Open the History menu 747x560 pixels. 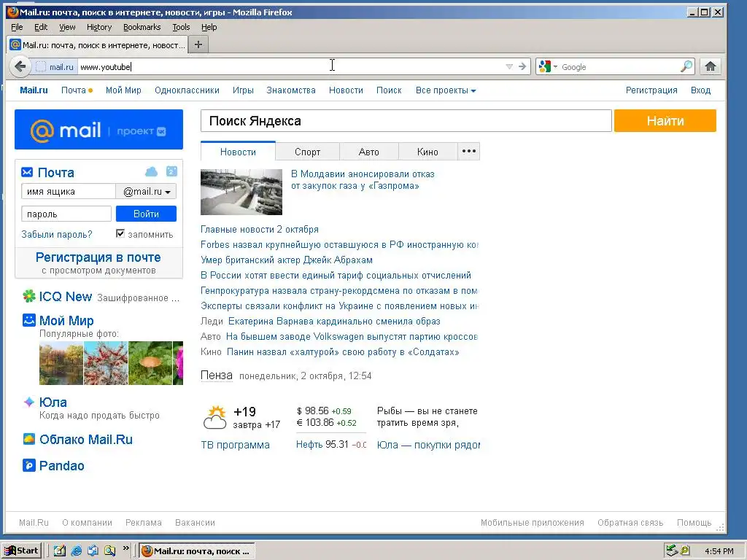[99, 27]
